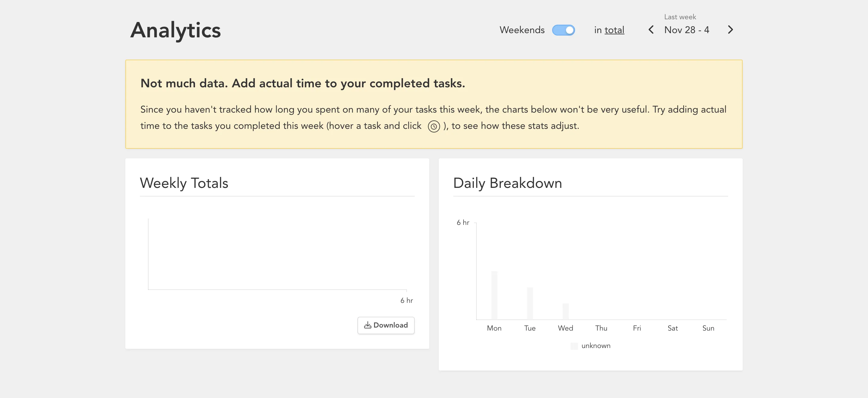Go to the previous week arrow

pos(651,30)
